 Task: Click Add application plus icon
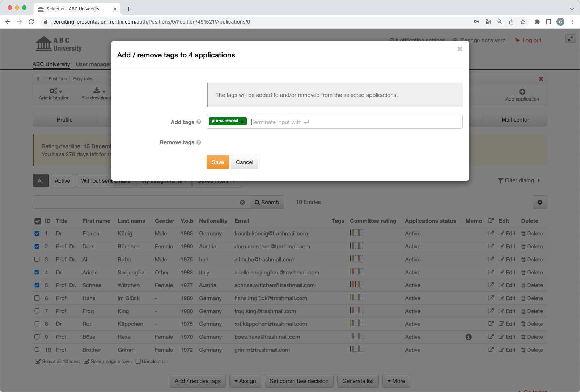tap(522, 92)
